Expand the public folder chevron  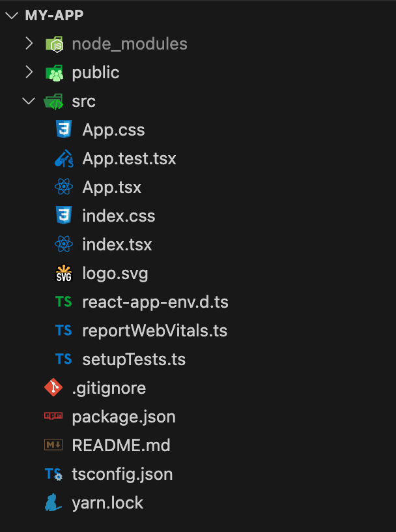click(x=29, y=72)
